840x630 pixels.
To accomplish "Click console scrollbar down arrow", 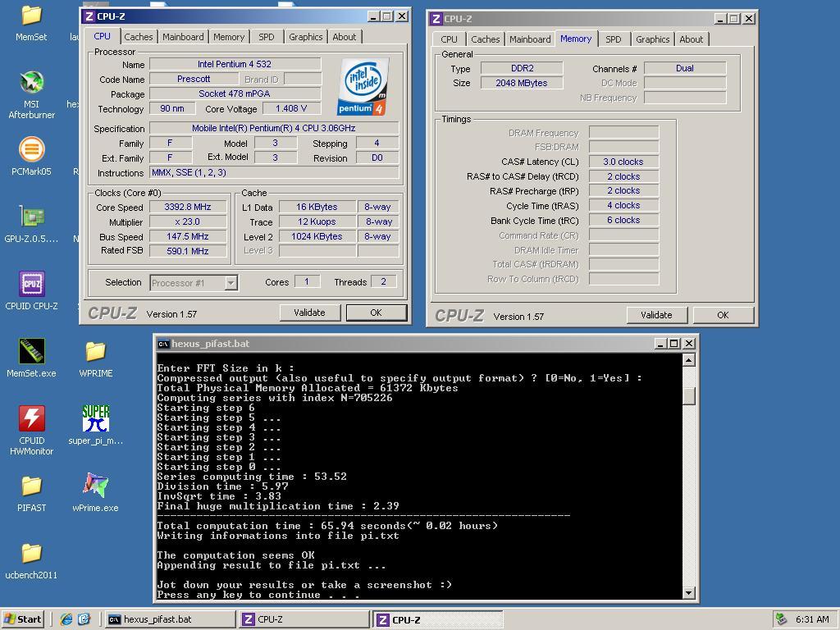I will [x=689, y=592].
